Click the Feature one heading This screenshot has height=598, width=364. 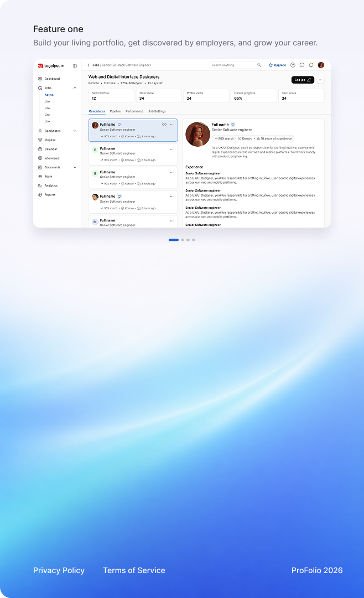click(58, 29)
